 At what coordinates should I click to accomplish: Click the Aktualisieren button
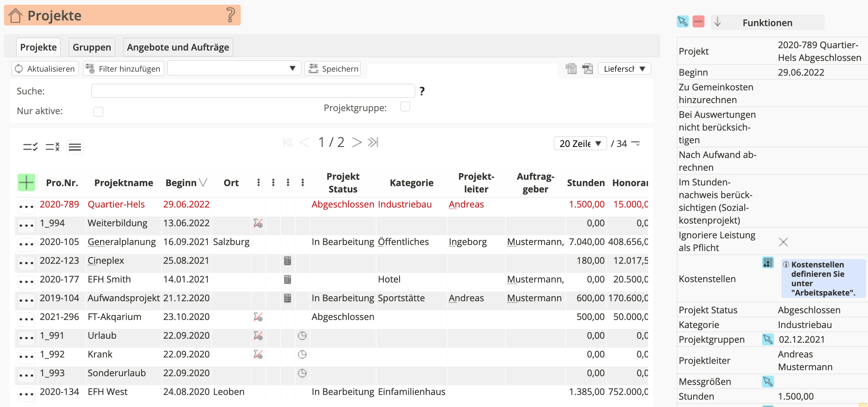point(45,69)
